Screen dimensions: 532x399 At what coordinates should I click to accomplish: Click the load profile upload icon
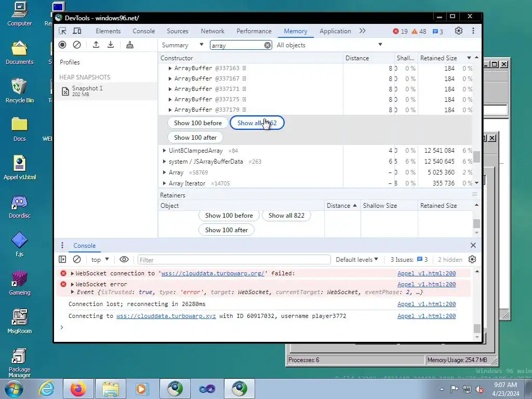[96, 45]
